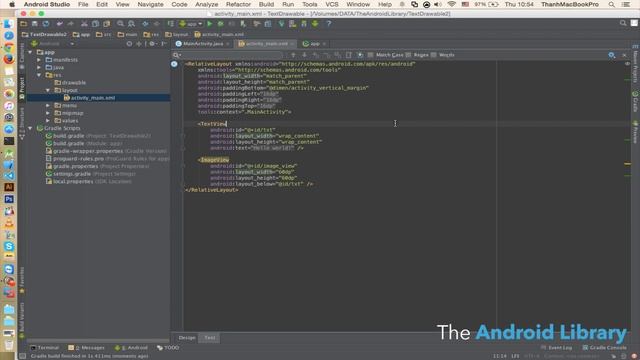Select settings.gradle in the project tree
Screen dimensions: 640x360
pyautogui.click(x=72, y=174)
